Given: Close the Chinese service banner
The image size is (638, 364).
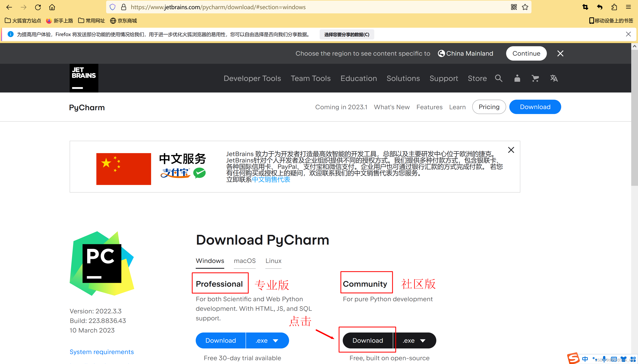Looking at the screenshot, I should [x=511, y=149].
